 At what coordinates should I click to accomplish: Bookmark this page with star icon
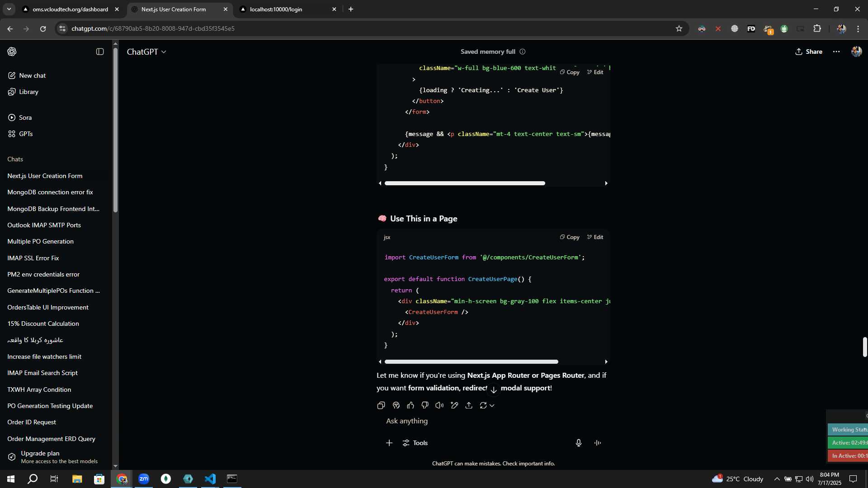tap(679, 28)
